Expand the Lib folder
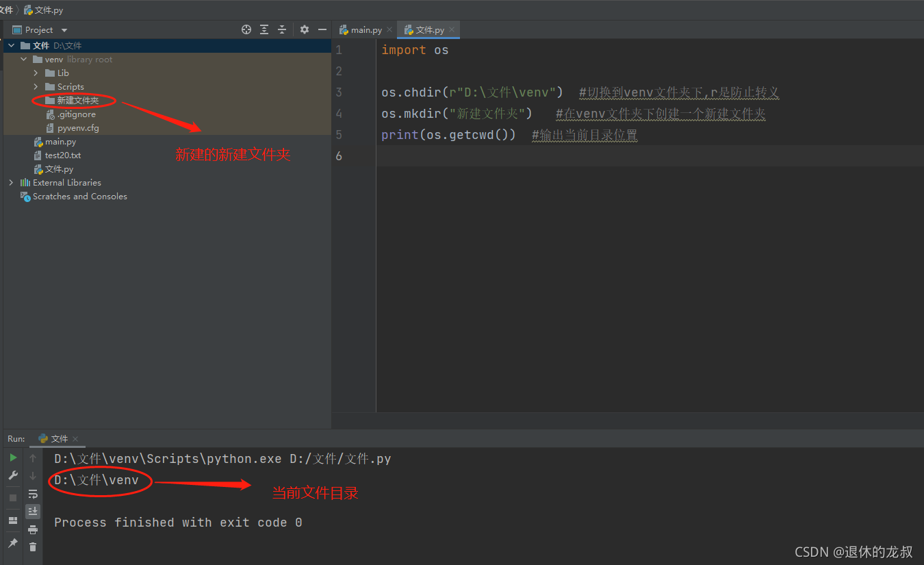The width and height of the screenshot is (924, 565). 36,73
